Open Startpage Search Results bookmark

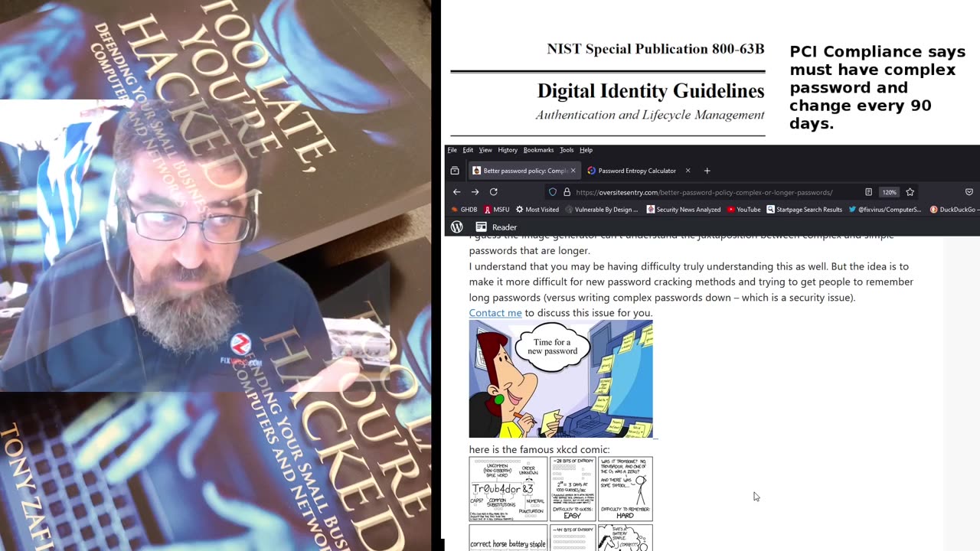[x=805, y=210]
